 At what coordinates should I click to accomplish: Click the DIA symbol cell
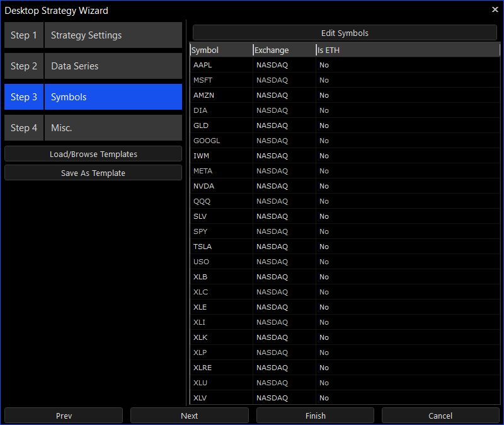coord(222,110)
